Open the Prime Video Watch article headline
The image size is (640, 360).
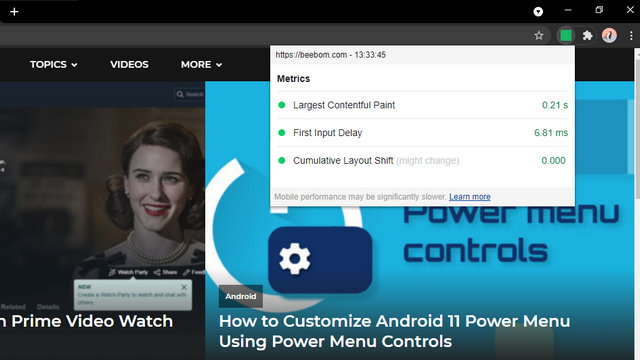click(x=87, y=321)
